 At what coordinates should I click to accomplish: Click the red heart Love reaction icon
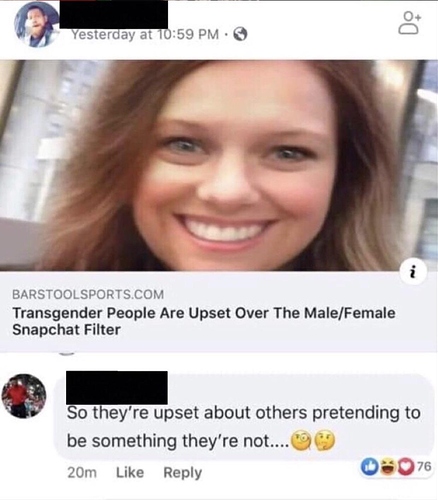(404, 468)
